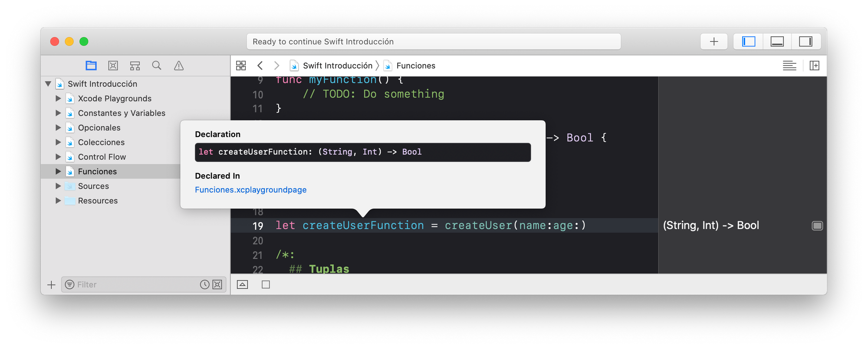Toggle the left navigator panel
Image resolution: width=868 pixels, height=349 pixels.
point(749,42)
